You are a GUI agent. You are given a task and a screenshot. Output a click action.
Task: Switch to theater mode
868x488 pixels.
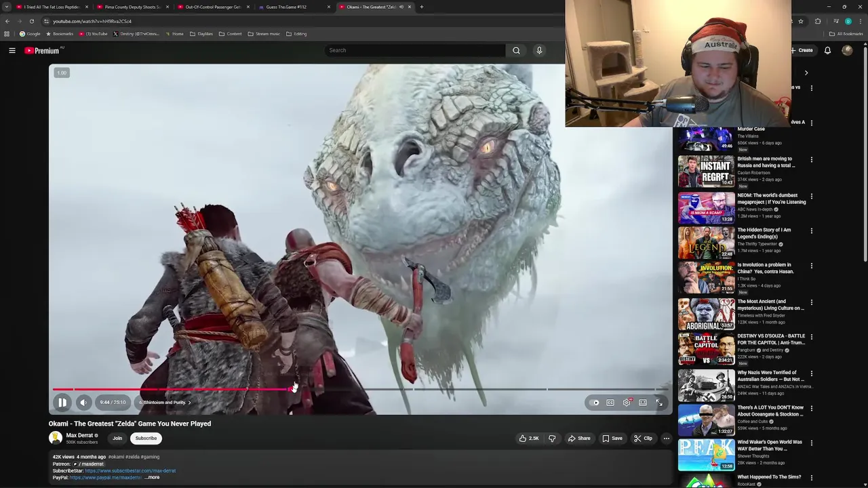(x=643, y=403)
